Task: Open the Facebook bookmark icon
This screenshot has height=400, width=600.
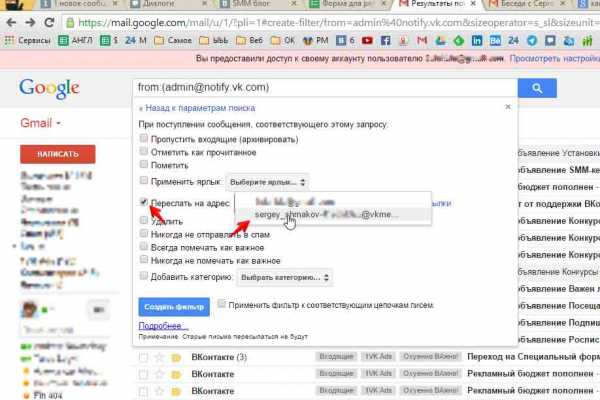Action: click(x=385, y=40)
